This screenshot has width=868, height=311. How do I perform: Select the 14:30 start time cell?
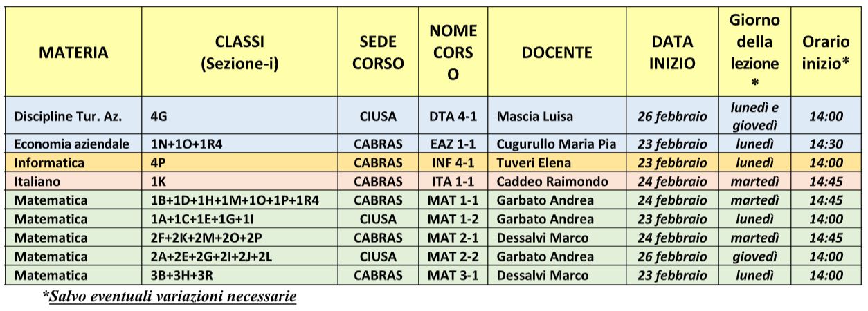[826, 144]
